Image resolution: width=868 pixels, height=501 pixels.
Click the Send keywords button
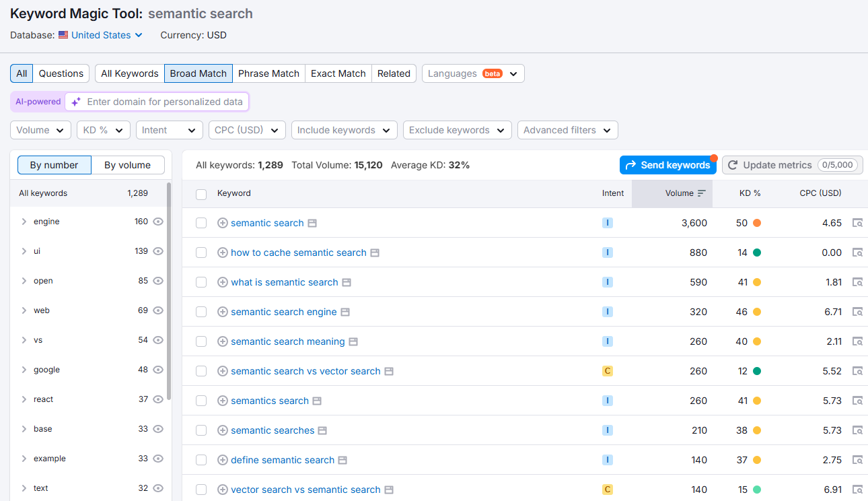point(668,165)
